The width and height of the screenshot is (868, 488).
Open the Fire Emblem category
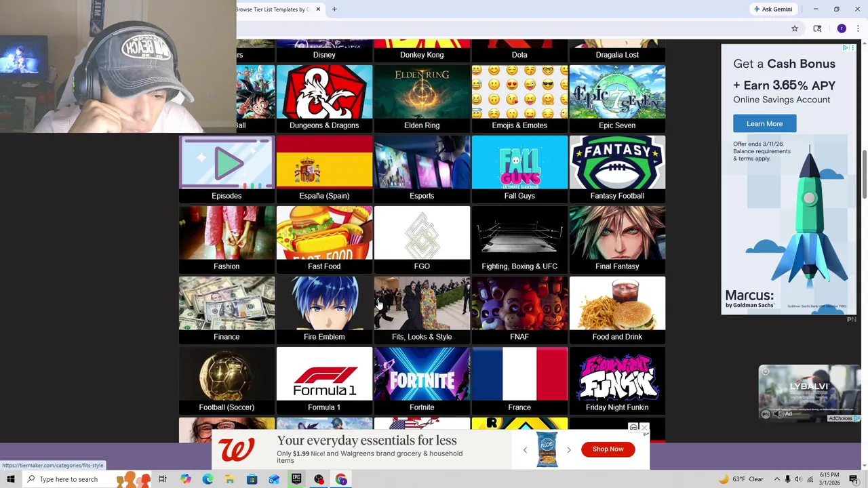[x=324, y=310]
